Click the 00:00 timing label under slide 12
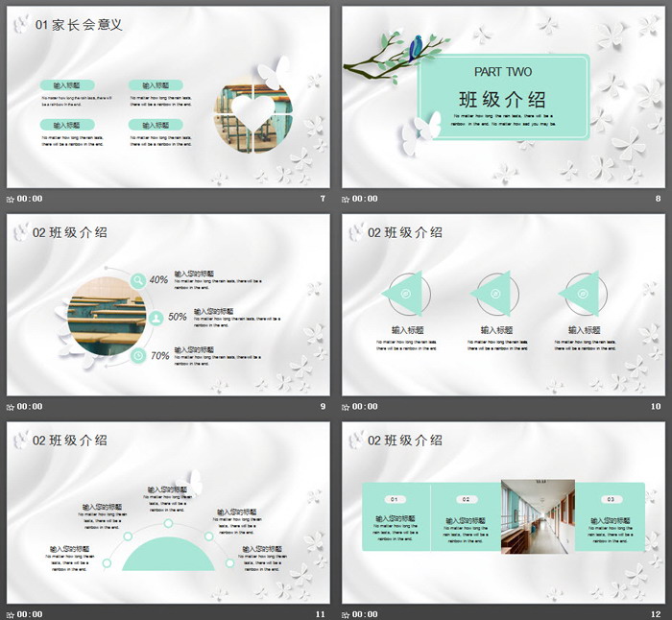672x620 pixels. 366,613
